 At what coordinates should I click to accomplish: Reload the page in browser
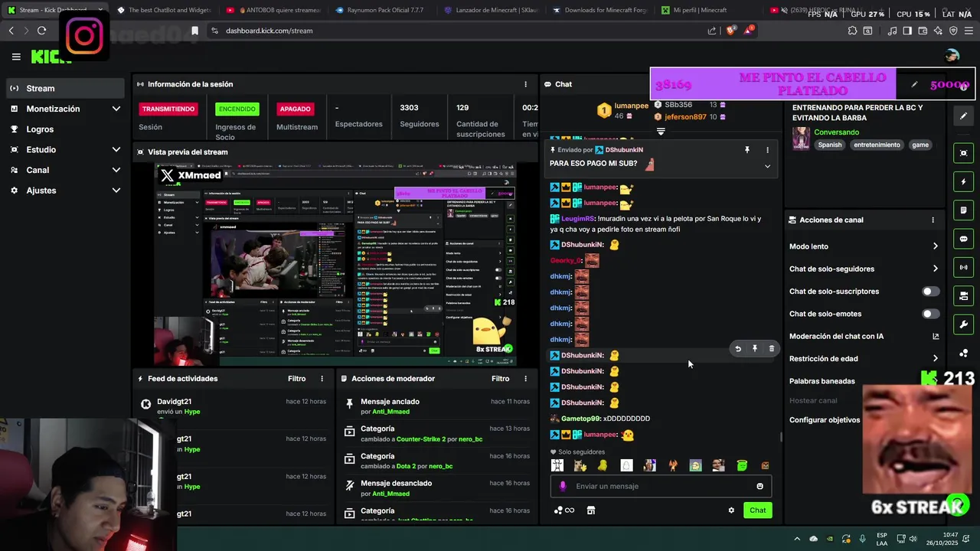[41, 31]
